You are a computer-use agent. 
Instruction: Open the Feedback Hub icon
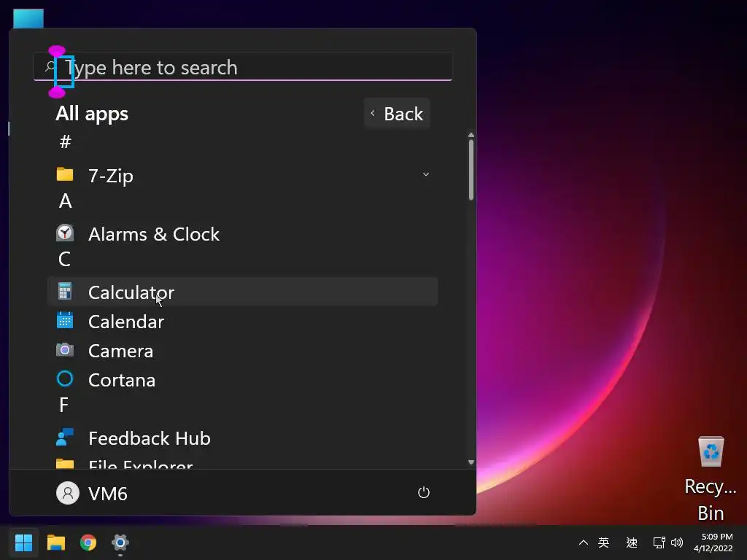pos(65,437)
